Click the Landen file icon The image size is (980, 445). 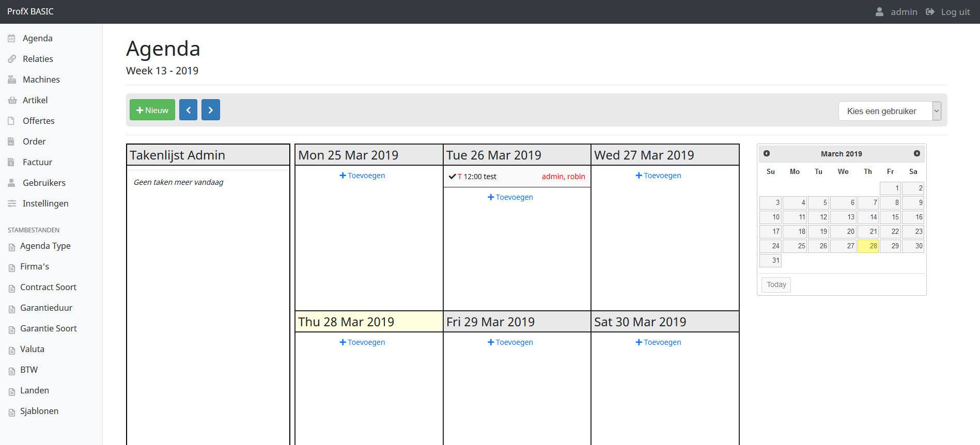pos(12,392)
